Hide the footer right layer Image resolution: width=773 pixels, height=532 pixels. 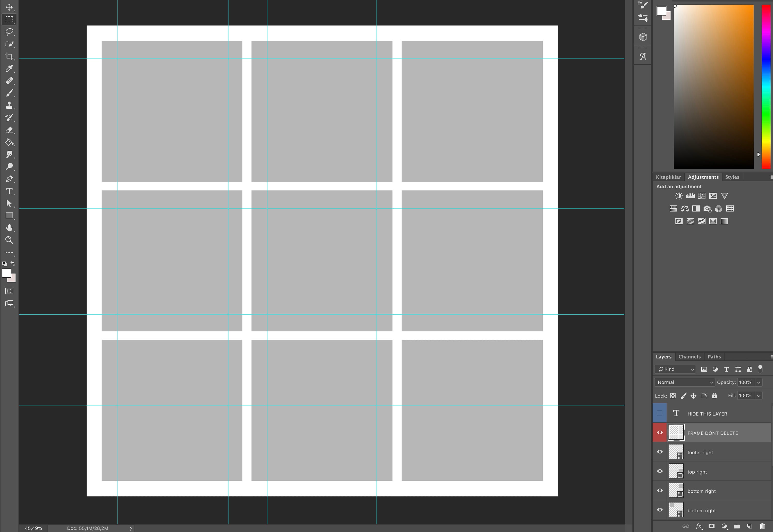(x=659, y=452)
